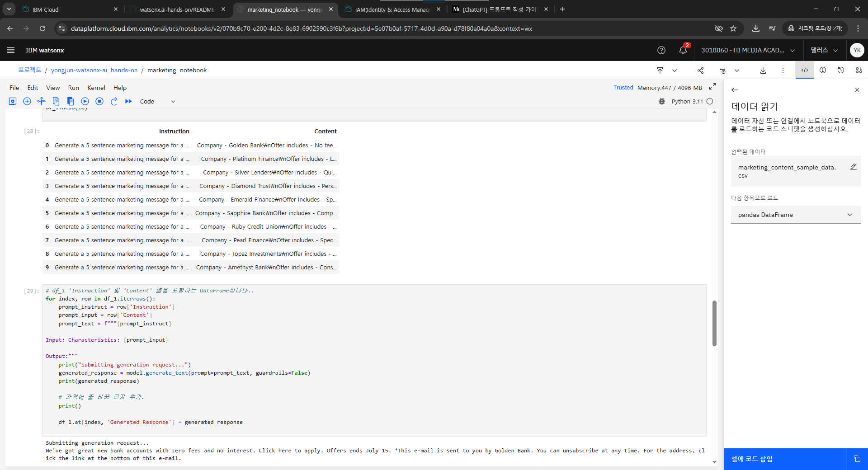Click the Python 3.11 kernel name
868x470 pixels.
[687, 101]
